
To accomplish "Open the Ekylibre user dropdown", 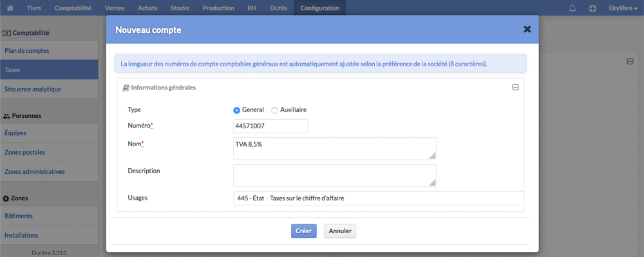I will coord(623,8).
